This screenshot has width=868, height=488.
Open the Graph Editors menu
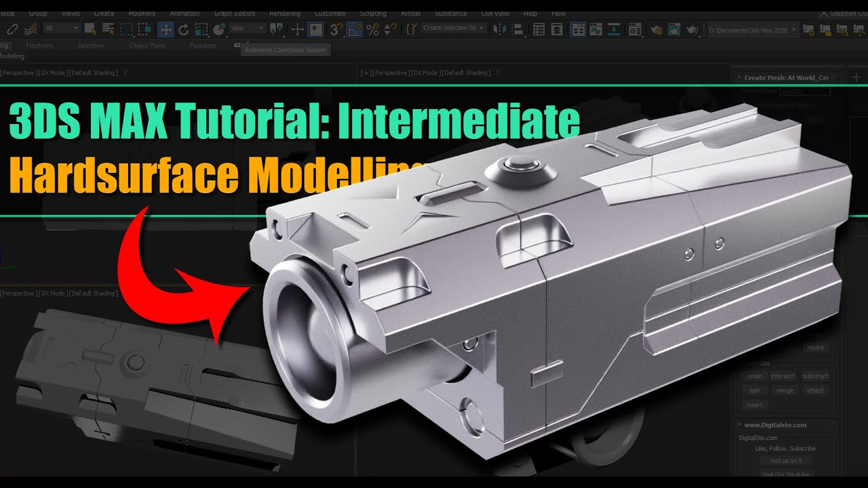(235, 14)
